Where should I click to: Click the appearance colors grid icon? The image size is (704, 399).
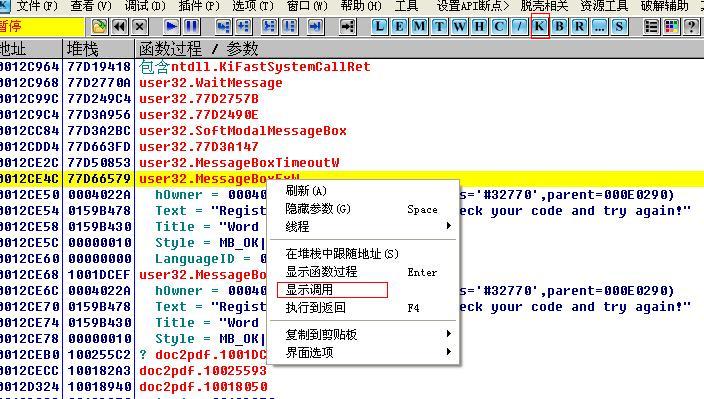coord(671,26)
